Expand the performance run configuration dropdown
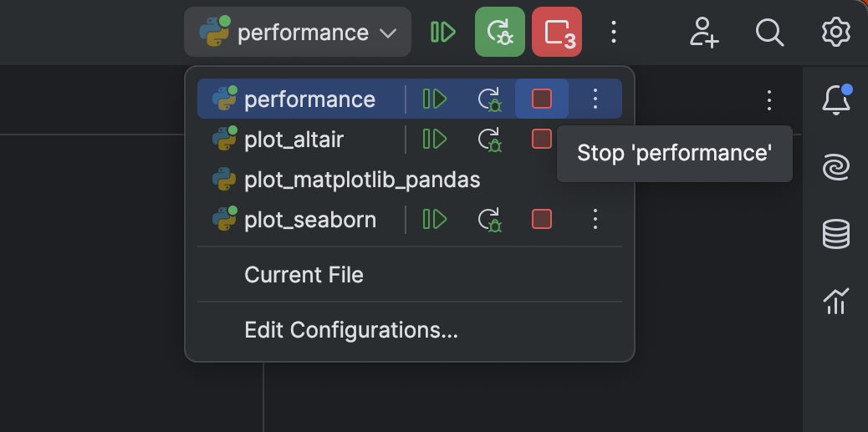Screen dimensions: 868x432 click(299, 33)
